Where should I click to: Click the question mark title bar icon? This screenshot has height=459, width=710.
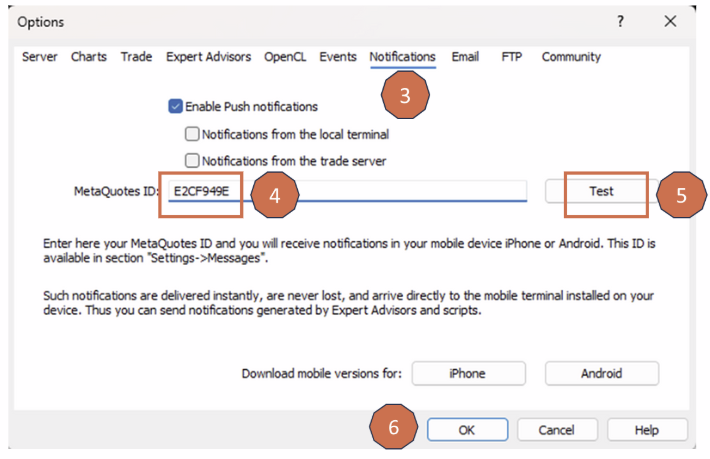[x=621, y=21]
